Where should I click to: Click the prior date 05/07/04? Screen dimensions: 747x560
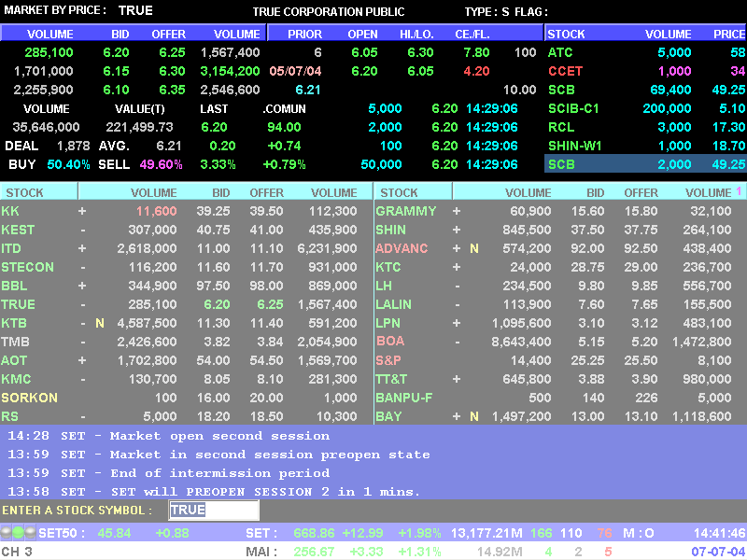click(x=295, y=71)
